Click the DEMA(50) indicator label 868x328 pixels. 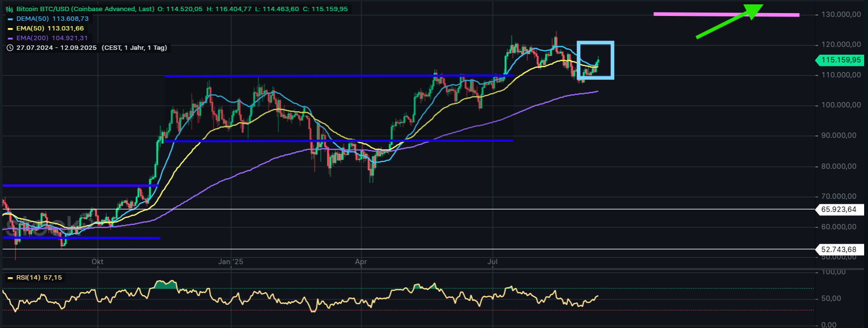(32, 19)
